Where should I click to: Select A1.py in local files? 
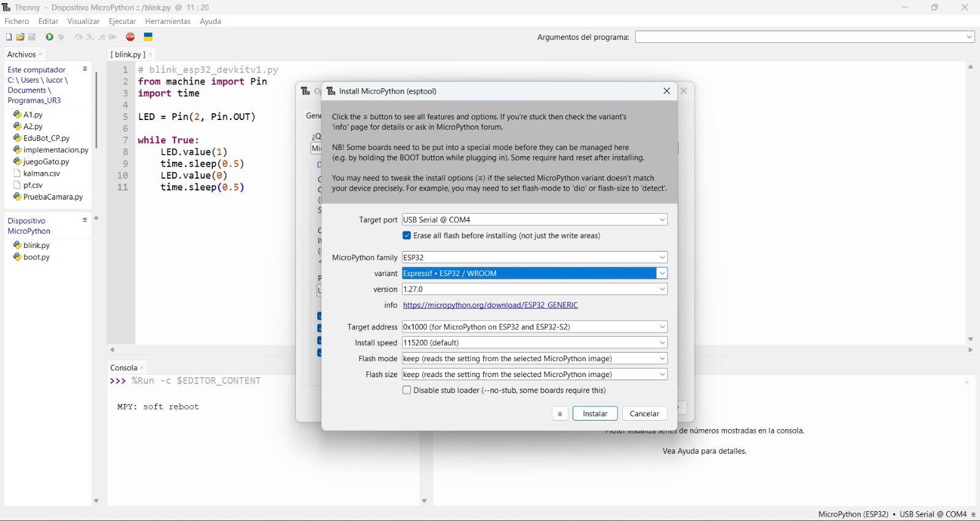(x=28, y=114)
